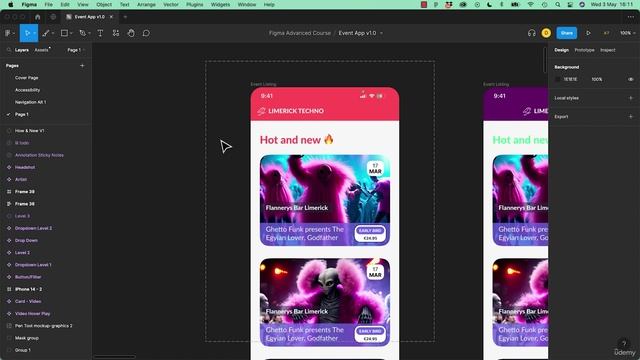The image size is (640, 360).
Task: Open the Vector menu
Action: point(171,4)
